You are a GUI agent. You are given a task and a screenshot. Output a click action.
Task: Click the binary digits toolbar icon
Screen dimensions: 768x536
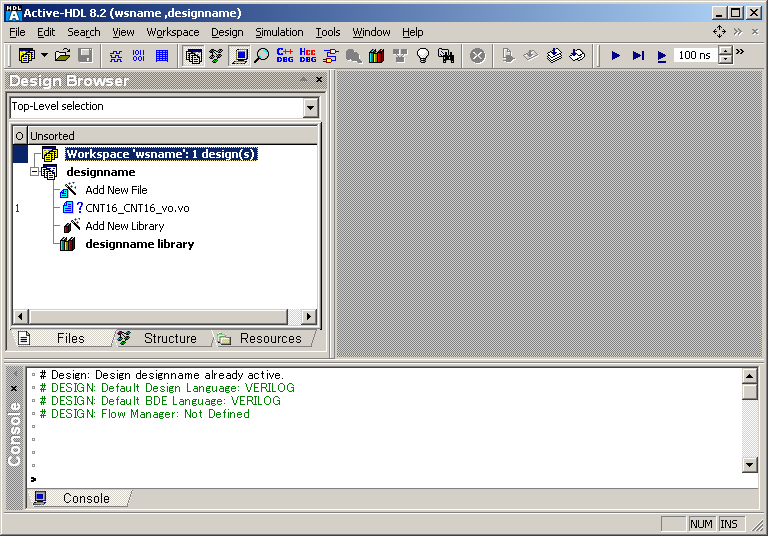tap(139, 55)
